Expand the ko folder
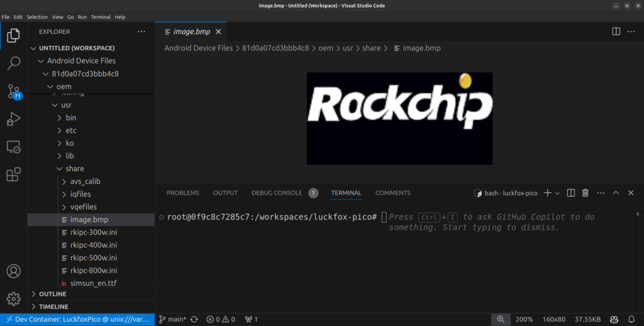This screenshot has height=326, width=644. pos(91,143)
